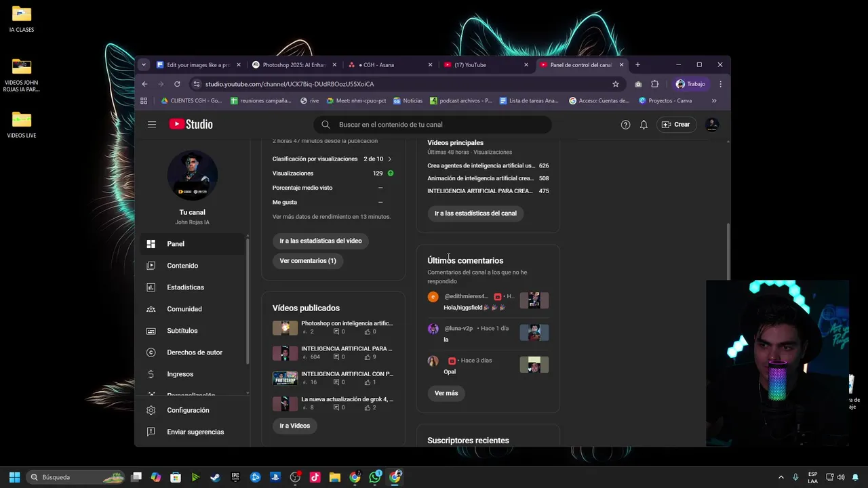Viewport: 868px width, 488px height.
Task: Bookmark this page with the star
Action: pos(616,84)
